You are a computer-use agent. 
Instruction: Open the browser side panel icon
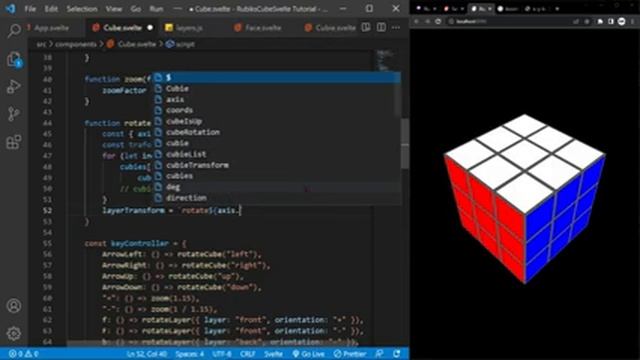[x=611, y=21]
